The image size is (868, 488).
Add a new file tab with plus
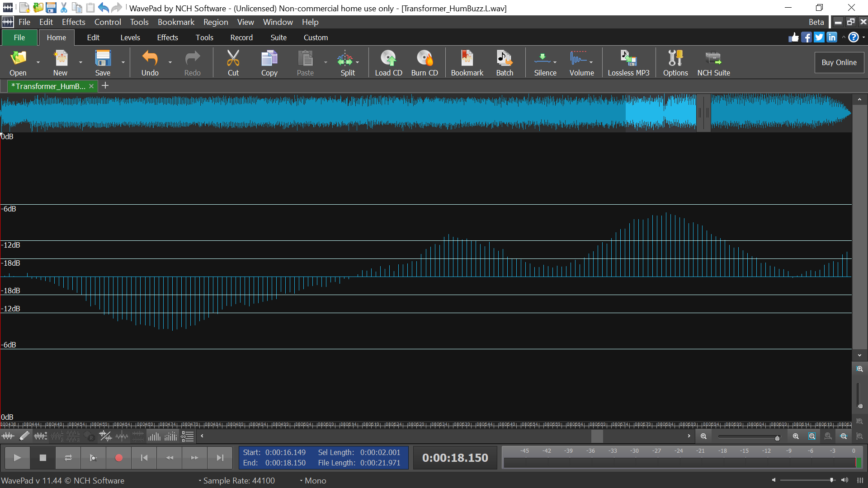pyautogui.click(x=105, y=85)
